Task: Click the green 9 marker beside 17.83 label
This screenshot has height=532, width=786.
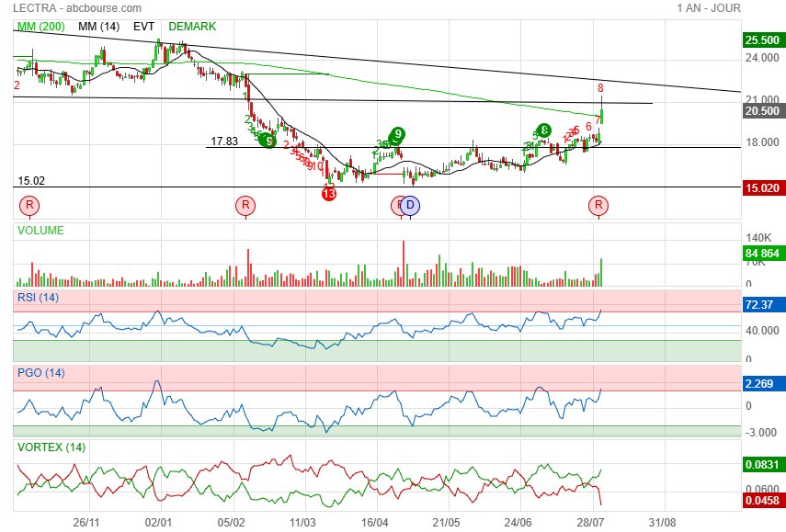Action: pyautogui.click(x=269, y=141)
